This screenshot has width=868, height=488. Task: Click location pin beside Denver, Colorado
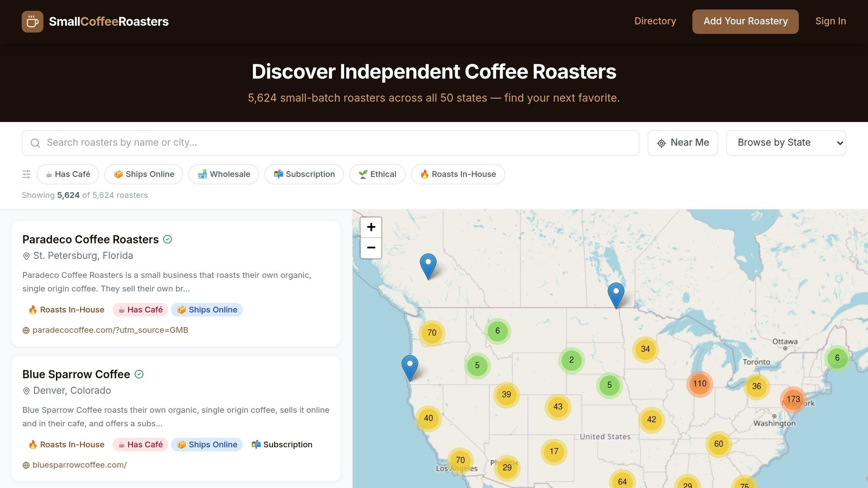tap(26, 391)
